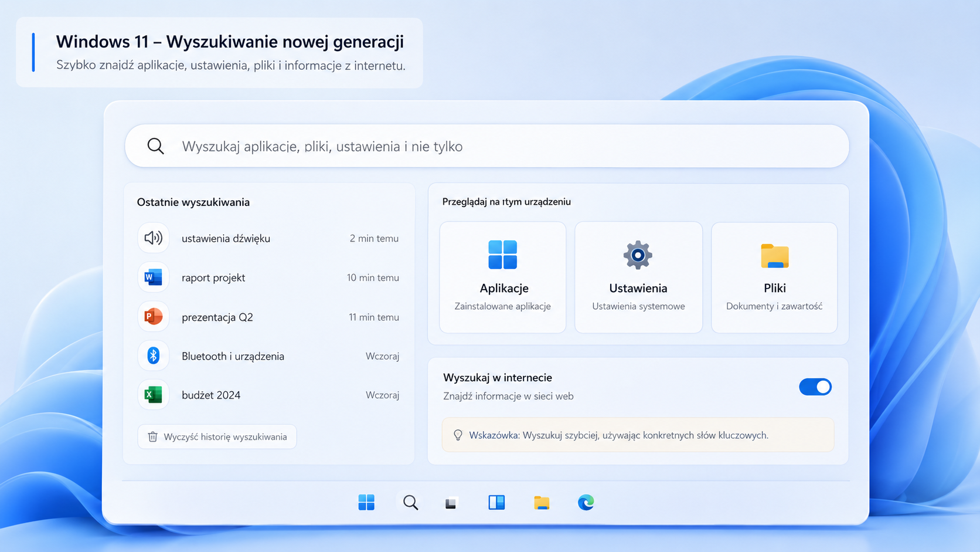Open Start menu from taskbar
The height and width of the screenshot is (552, 980).
coord(366,502)
